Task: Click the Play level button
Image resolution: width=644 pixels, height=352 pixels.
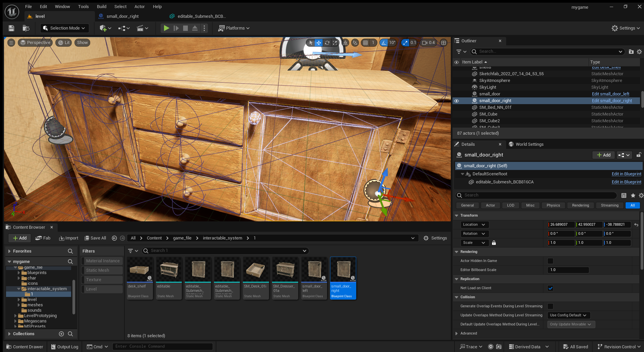Action: coord(166,28)
